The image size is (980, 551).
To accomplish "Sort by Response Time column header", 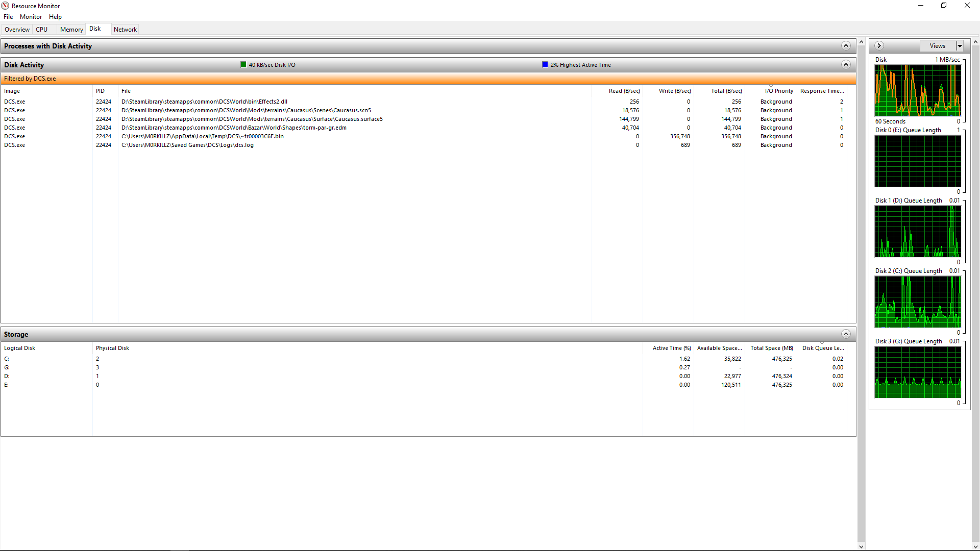I will click(x=821, y=91).
